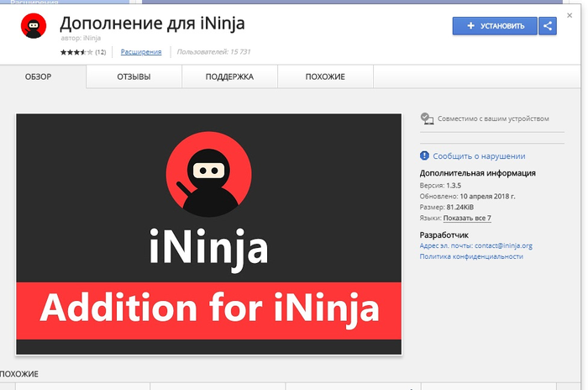Click the Дополнительная информация heading
The image size is (588, 390).
477,173
